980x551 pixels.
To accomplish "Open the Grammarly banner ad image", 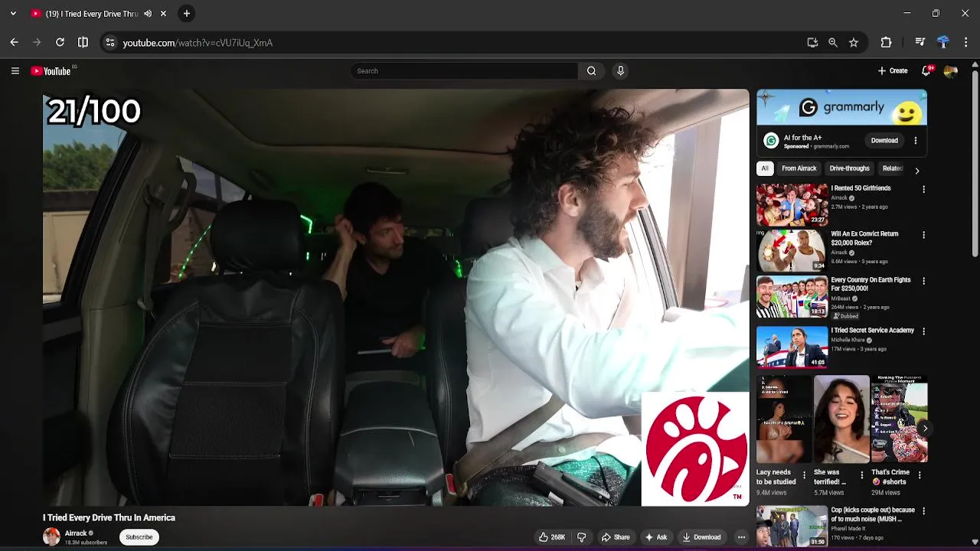I will coord(841,107).
